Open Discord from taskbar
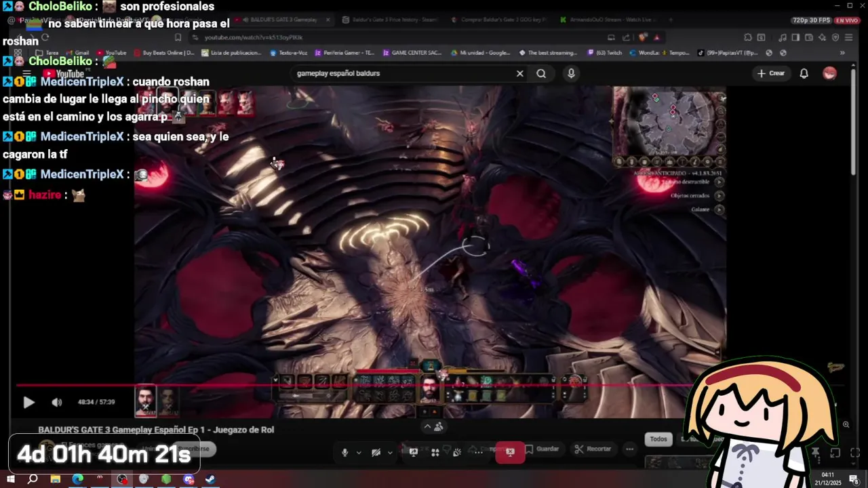868x488 pixels. (x=189, y=479)
